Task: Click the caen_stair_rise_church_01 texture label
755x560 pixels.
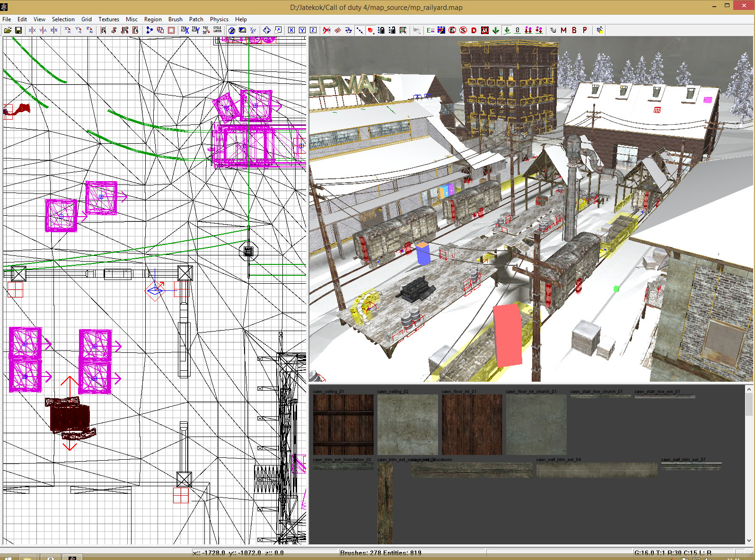Action: coord(597,392)
